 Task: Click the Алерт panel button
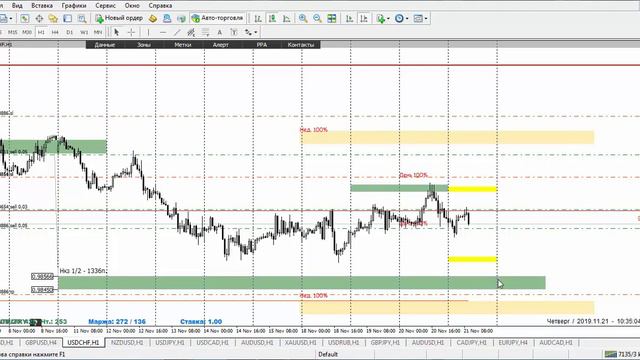(221, 44)
